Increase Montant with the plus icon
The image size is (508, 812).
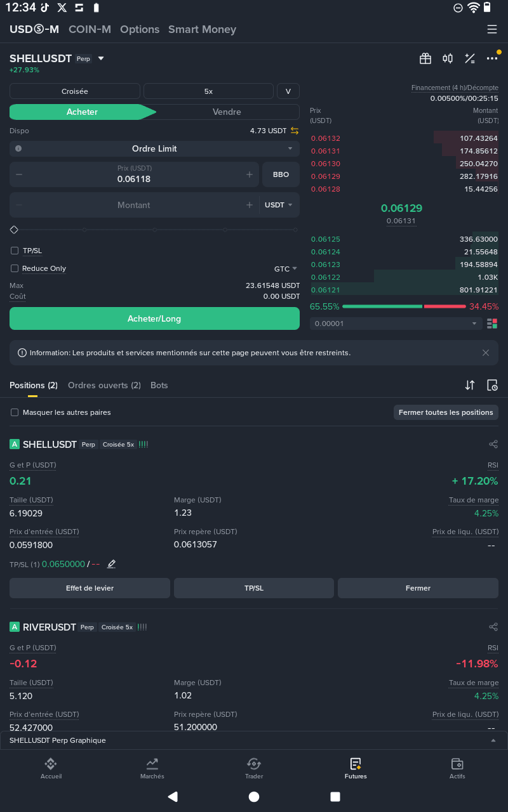250,205
